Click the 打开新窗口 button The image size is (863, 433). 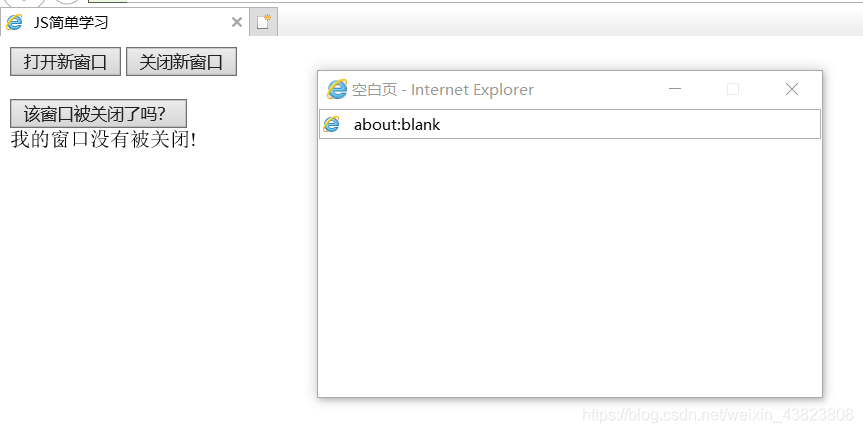(65, 62)
